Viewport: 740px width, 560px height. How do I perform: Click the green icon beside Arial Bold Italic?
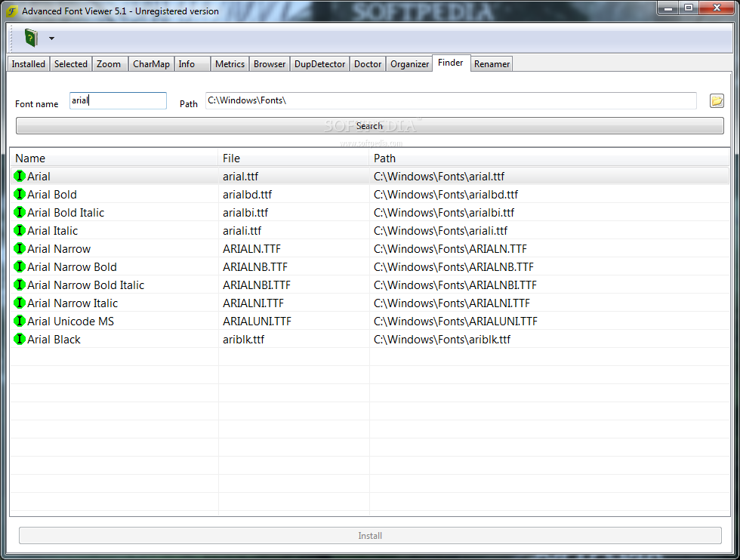[x=20, y=212]
